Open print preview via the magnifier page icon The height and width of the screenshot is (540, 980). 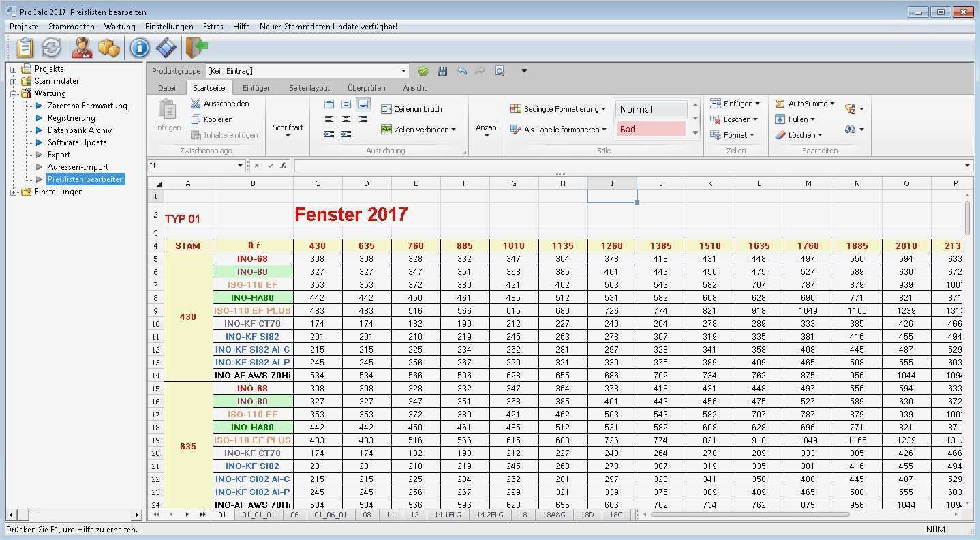(x=500, y=70)
